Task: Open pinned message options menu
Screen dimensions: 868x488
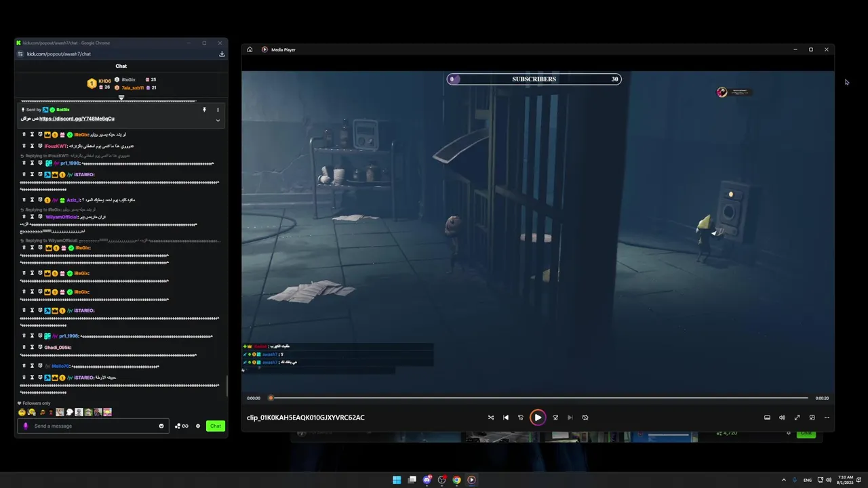Action: pyautogui.click(x=218, y=109)
